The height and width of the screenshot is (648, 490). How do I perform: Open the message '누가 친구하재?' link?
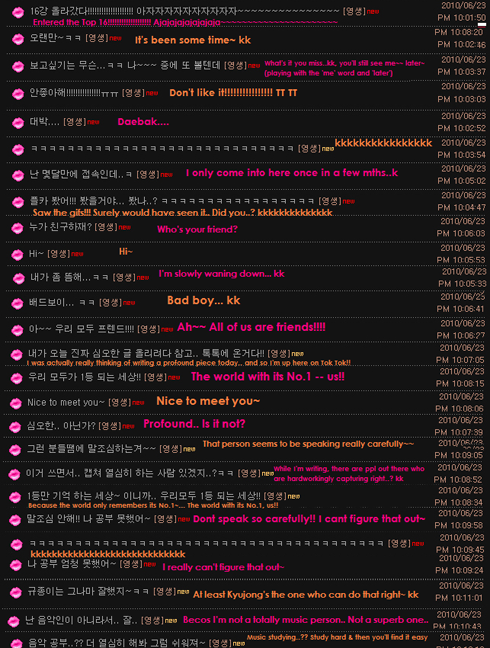(x=60, y=227)
